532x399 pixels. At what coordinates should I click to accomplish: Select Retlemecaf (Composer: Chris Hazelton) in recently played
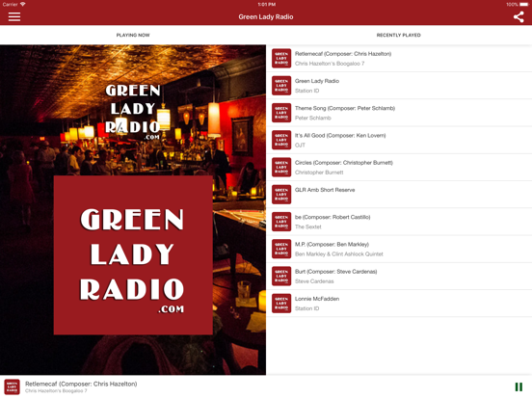343,54
